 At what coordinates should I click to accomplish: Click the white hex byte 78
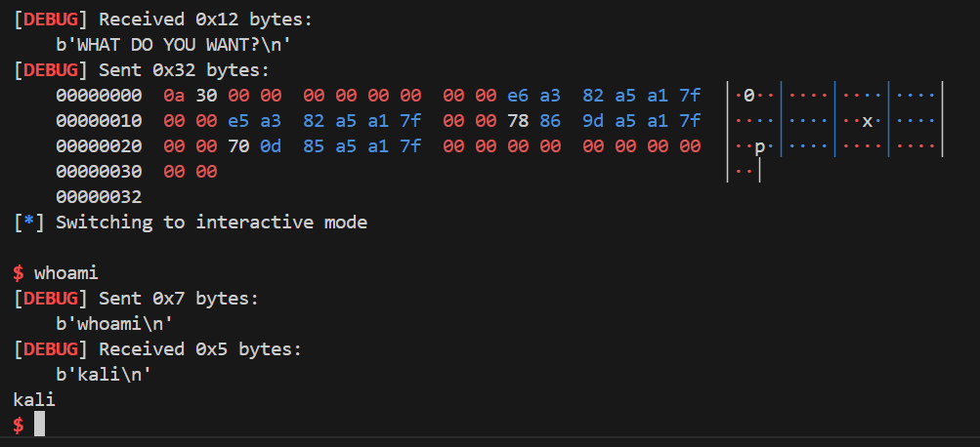(518, 120)
